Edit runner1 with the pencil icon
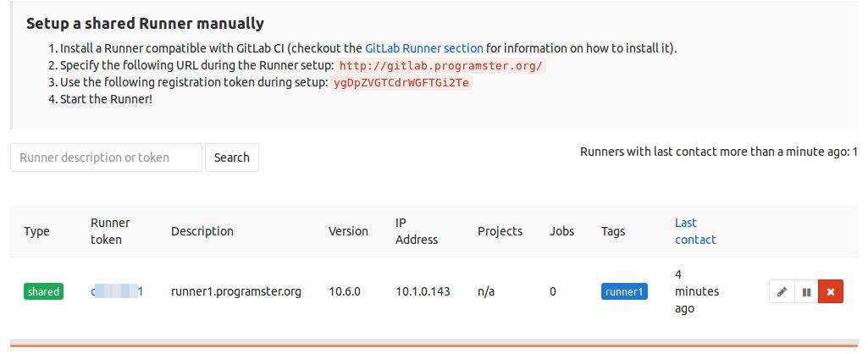 pyautogui.click(x=782, y=292)
